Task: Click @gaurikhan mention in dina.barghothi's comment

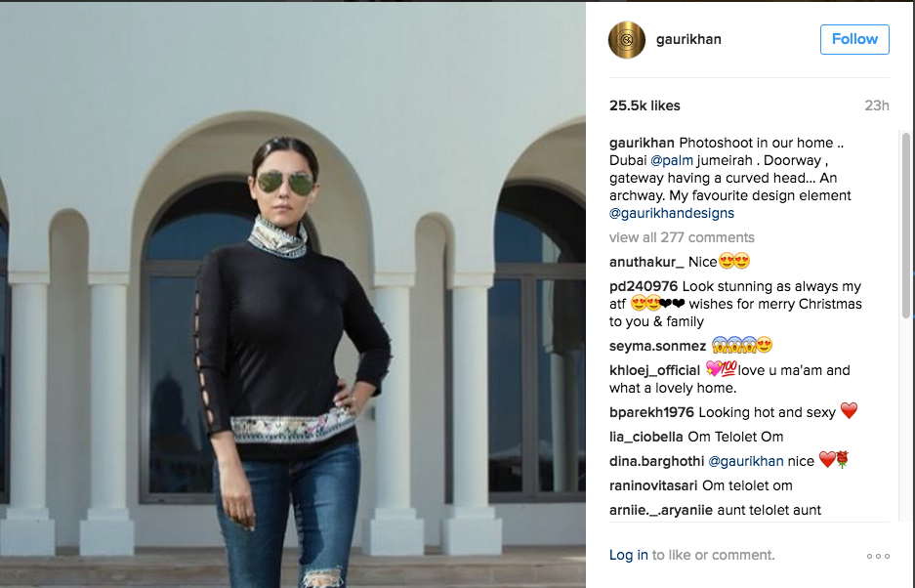Action: [x=746, y=461]
